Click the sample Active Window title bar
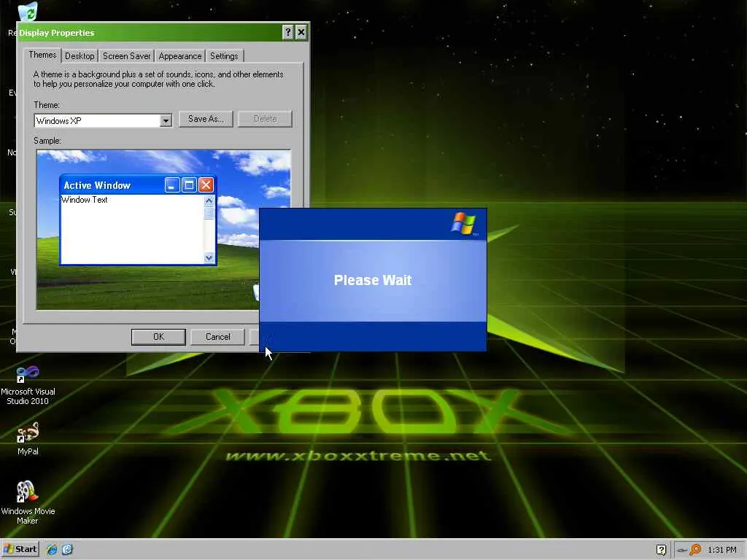The width and height of the screenshot is (747, 560). pos(138,184)
